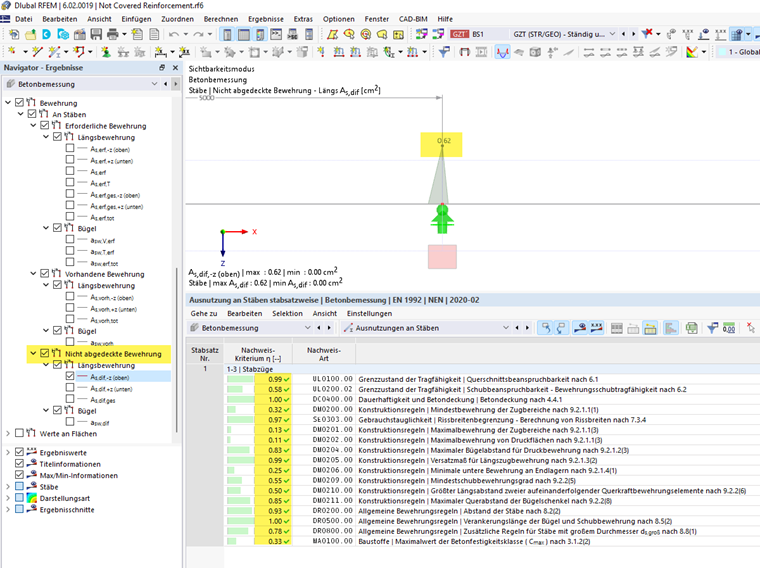This screenshot has width=760, height=568.
Task: Check the As,erf,-z (oben) checkbox
Action: (x=70, y=148)
